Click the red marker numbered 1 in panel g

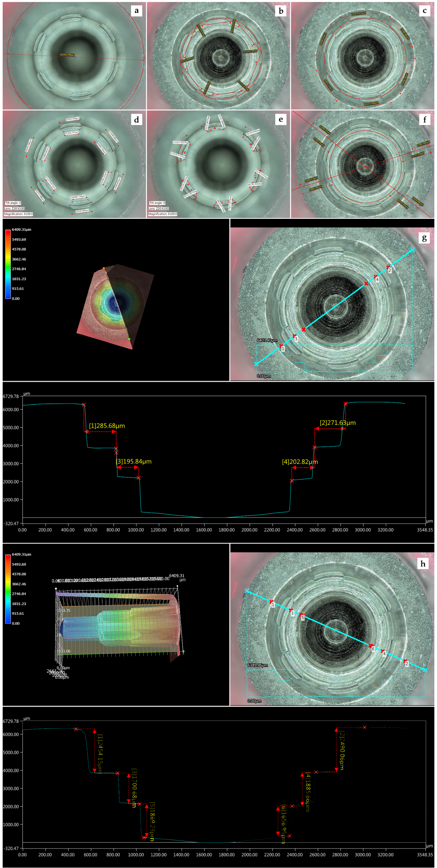281,346
